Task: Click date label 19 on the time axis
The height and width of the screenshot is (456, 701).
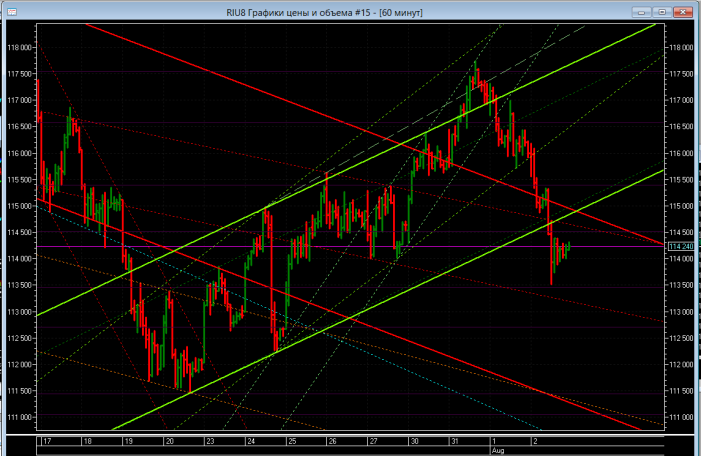Action: [x=129, y=441]
